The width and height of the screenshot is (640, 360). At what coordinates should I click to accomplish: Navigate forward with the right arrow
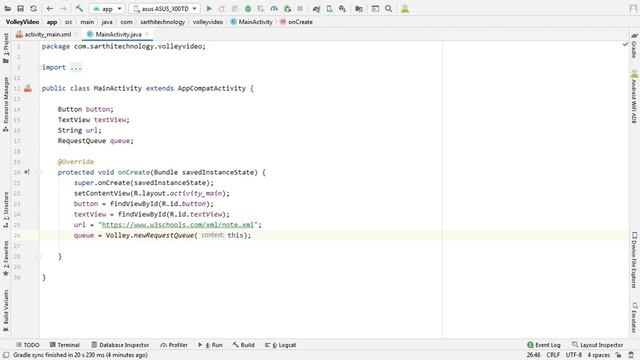(x=63, y=9)
